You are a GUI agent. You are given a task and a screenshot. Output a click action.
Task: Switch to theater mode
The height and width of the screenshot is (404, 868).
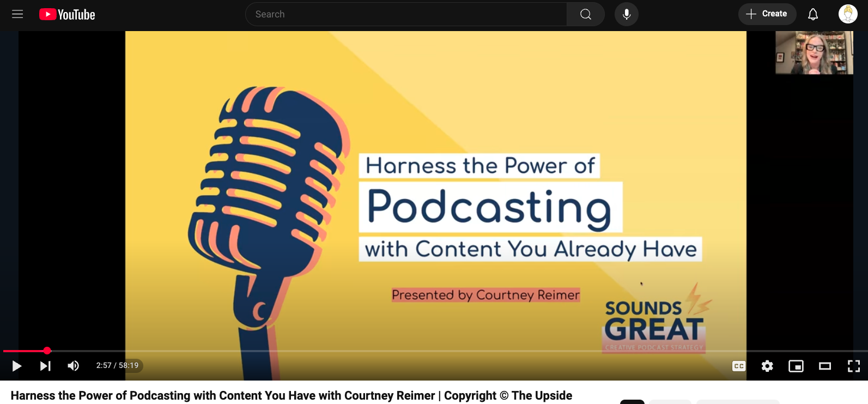tap(825, 366)
